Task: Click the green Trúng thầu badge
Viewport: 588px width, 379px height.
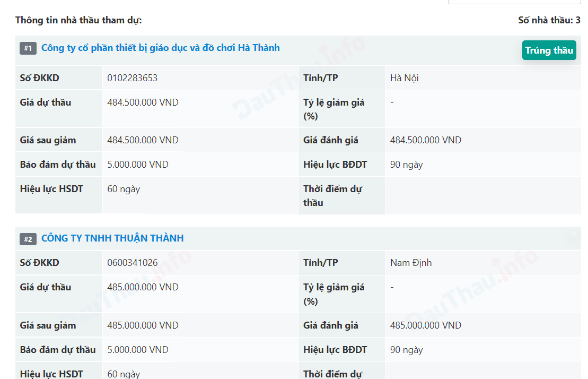Action: (549, 50)
